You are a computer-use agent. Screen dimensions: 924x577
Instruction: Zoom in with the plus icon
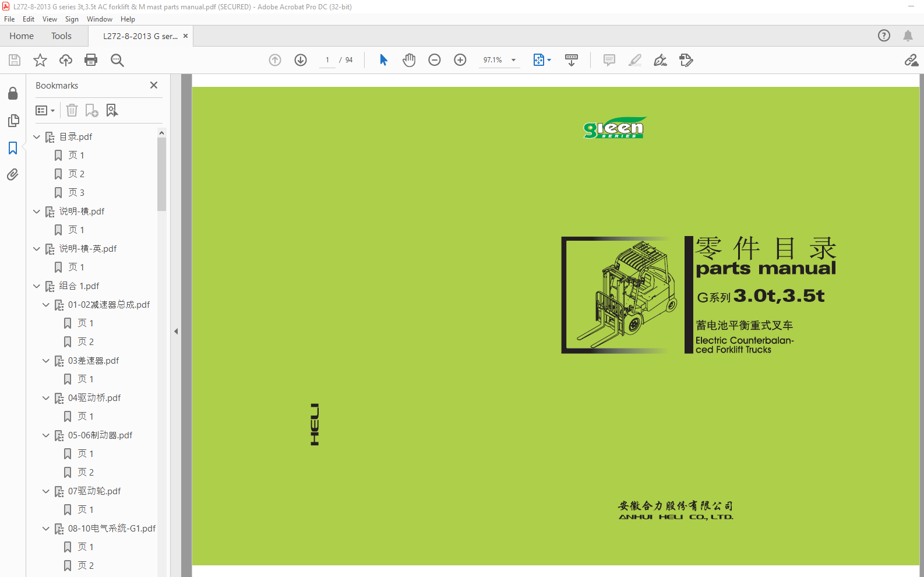coord(460,60)
